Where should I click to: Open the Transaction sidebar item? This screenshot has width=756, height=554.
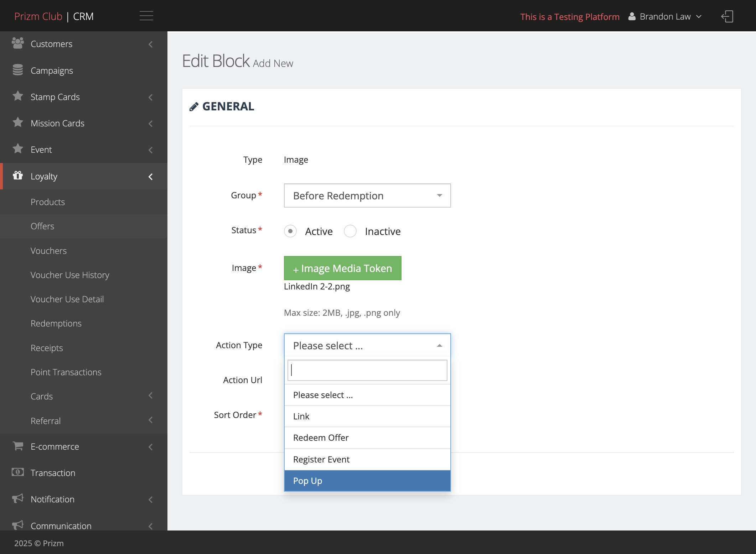tap(84, 473)
